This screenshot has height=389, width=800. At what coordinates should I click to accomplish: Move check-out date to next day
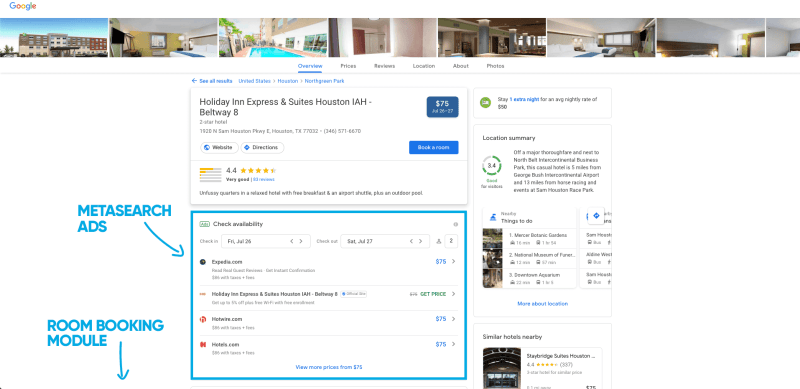420,241
